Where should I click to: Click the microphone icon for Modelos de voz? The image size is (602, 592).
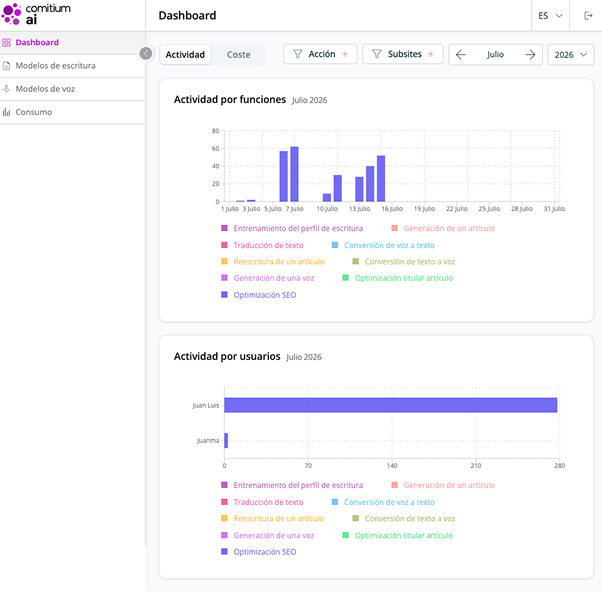tap(6, 89)
